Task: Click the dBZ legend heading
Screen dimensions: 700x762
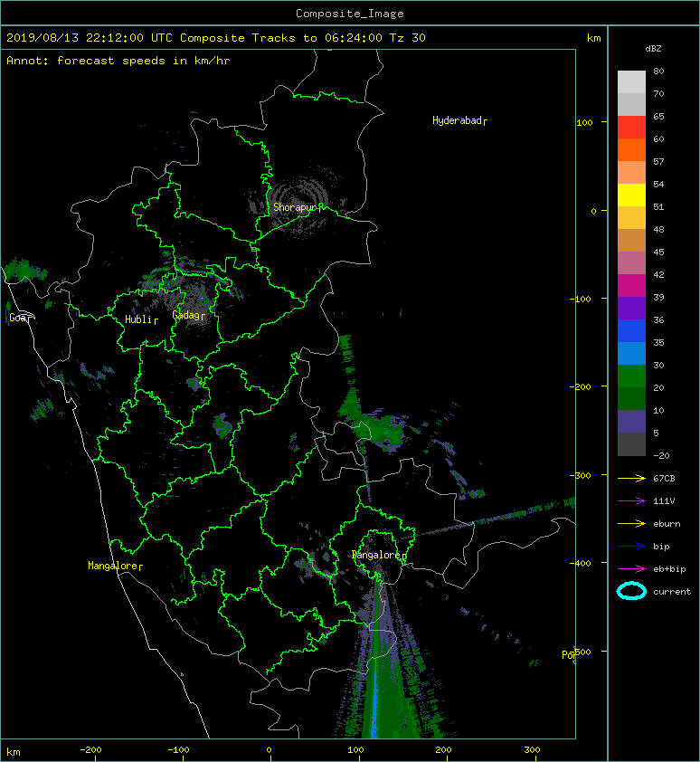Action: click(x=653, y=49)
